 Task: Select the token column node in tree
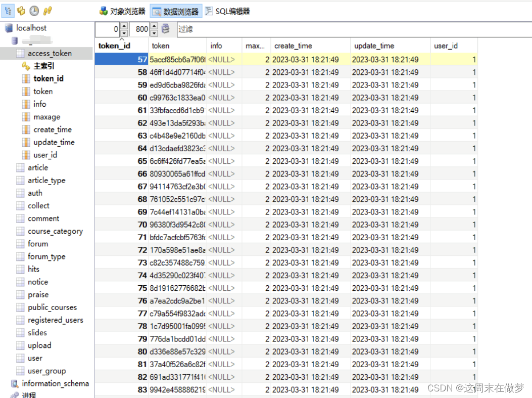43,92
